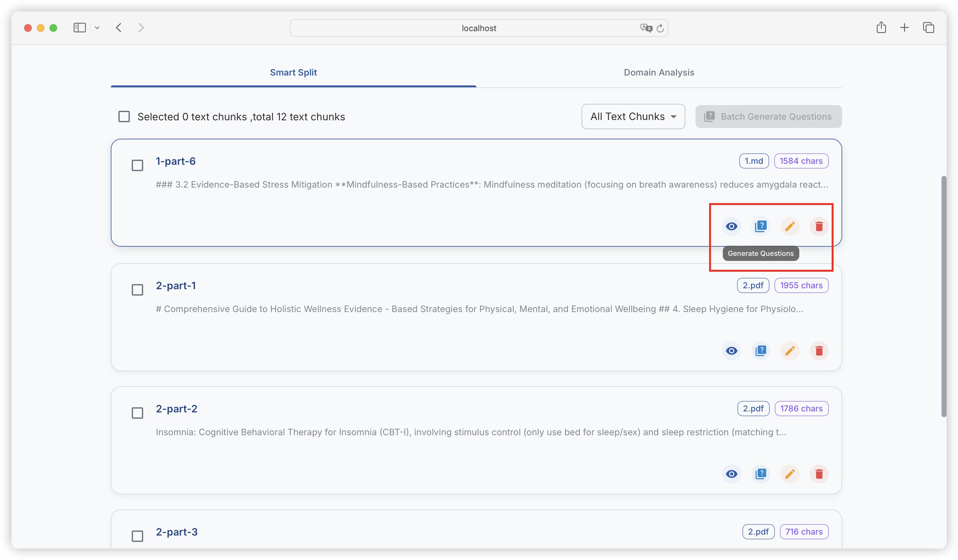Click the Batch Generate Questions button

768,116
